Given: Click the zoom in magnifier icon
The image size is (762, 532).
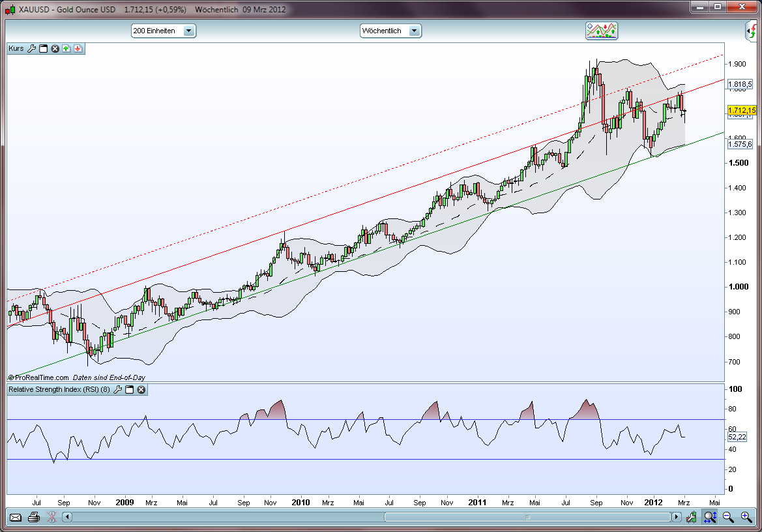Looking at the screenshot, I should [746, 516].
